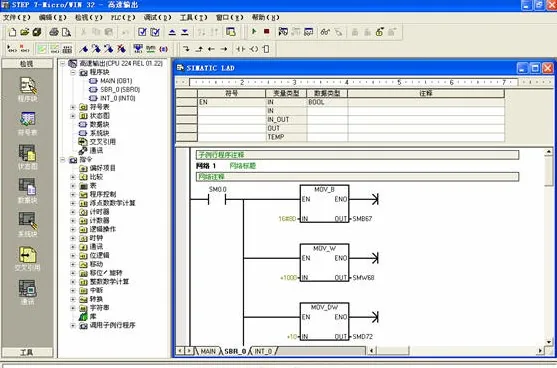Click the Print icon in toolbar

54,32
